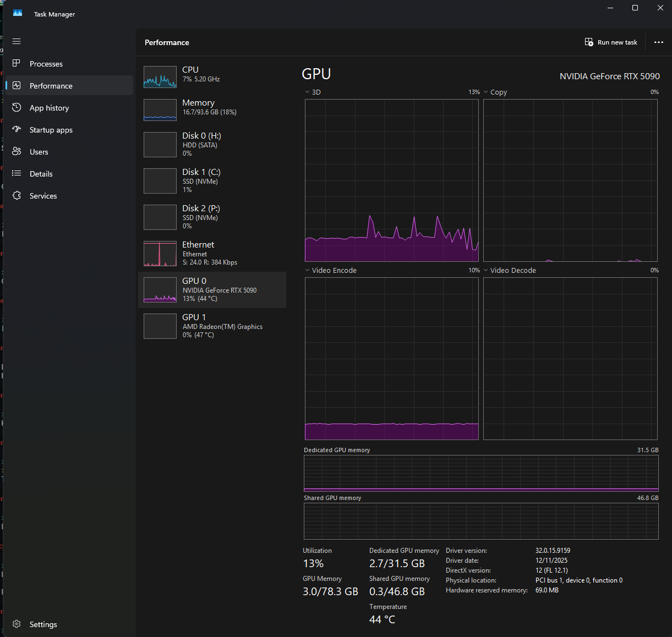Click the Video Decode usage graph
The height and width of the screenshot is (637, 672).
coord(570,359)
